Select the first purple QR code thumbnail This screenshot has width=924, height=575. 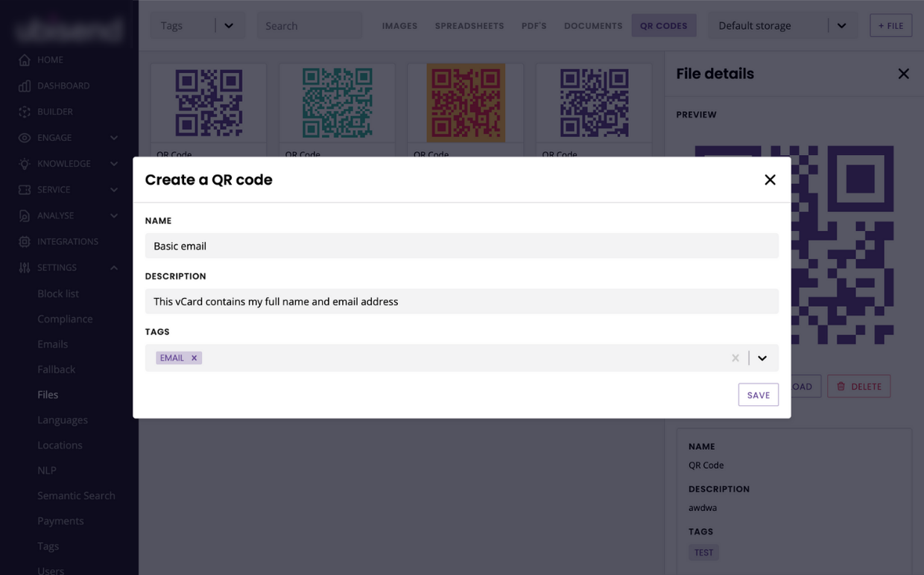[209, 103]
